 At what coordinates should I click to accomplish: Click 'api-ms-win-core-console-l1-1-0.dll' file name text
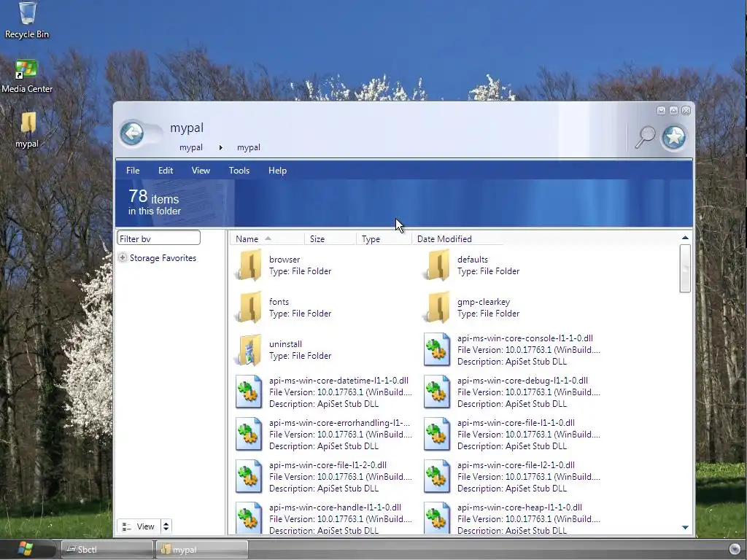point(525,338)
